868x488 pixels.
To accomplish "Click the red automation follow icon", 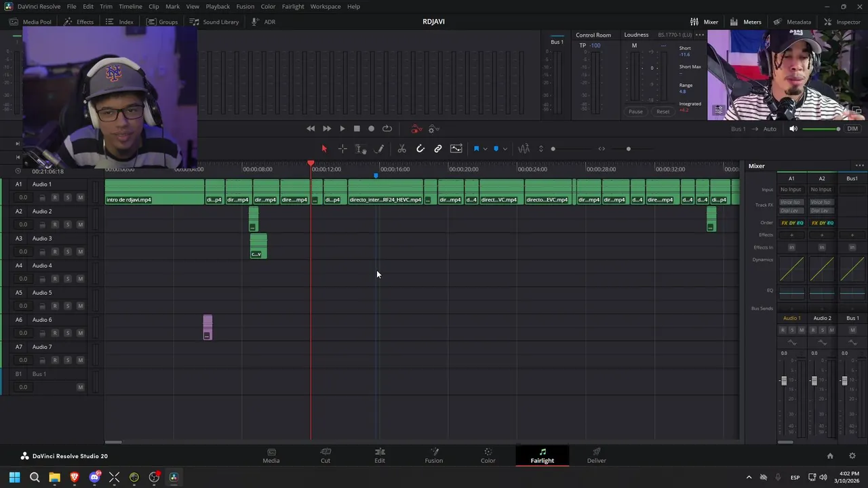I will click(416, 129).
